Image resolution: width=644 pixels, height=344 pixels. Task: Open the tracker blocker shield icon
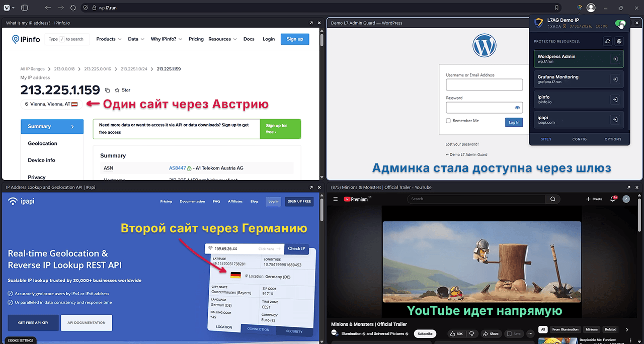(x=86, y=8)
